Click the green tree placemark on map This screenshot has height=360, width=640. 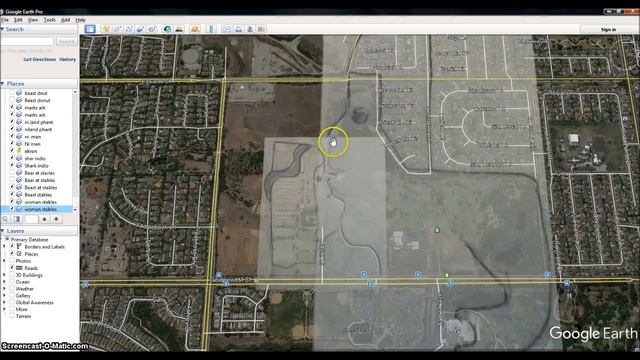point(437,230)
